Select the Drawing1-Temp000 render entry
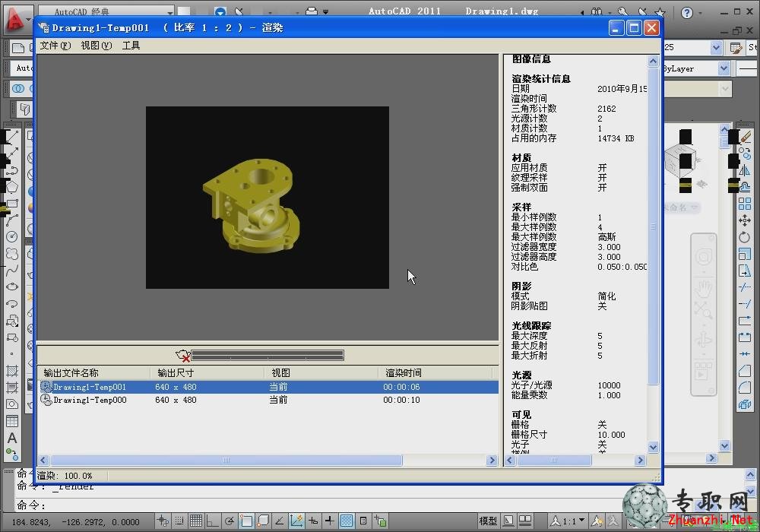Viewport: 760px width, 532px height. click(269, 400)
